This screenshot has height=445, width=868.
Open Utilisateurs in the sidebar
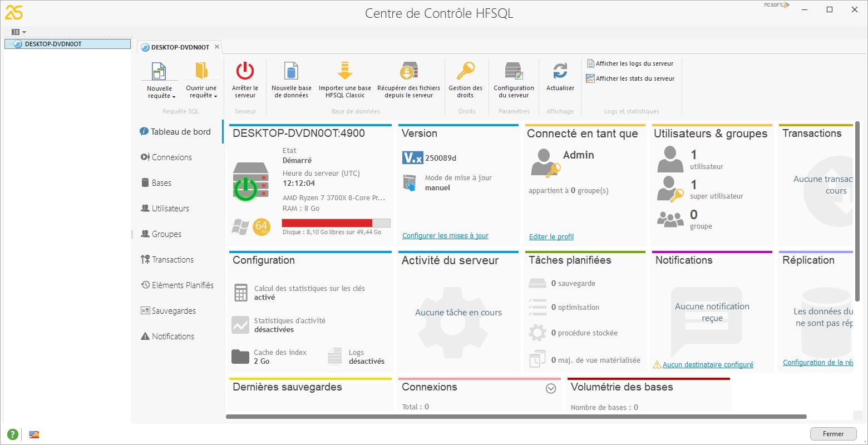pyautogui.click(x=165, y=209)
